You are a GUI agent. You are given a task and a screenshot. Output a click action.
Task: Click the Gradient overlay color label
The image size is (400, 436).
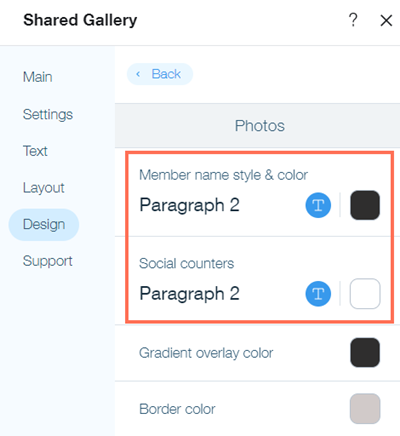tap(206, 353)
